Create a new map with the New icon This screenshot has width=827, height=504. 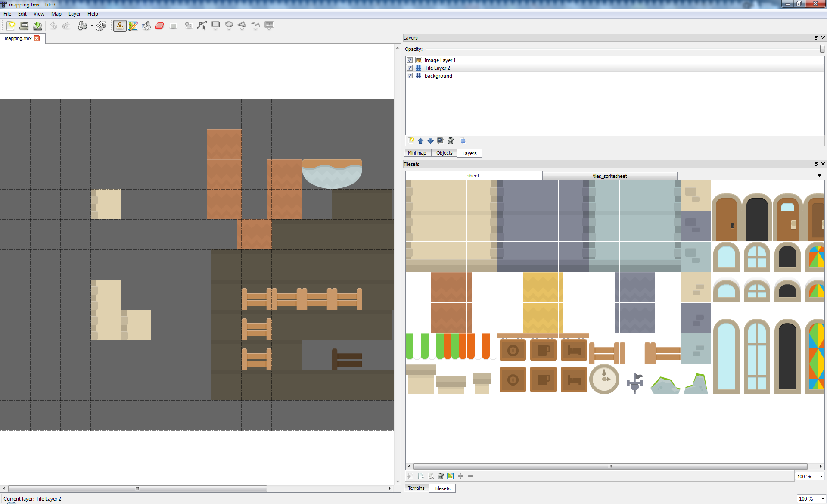(x=11, y=26)
